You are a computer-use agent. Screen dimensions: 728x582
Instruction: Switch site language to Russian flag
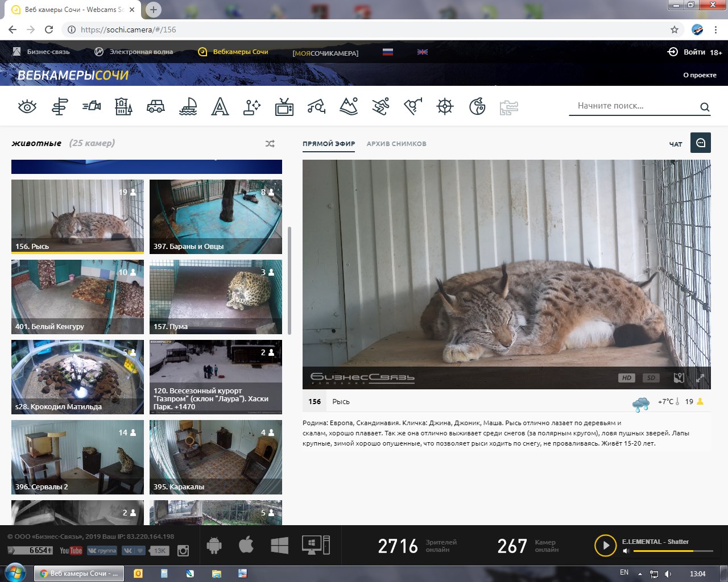388,52
